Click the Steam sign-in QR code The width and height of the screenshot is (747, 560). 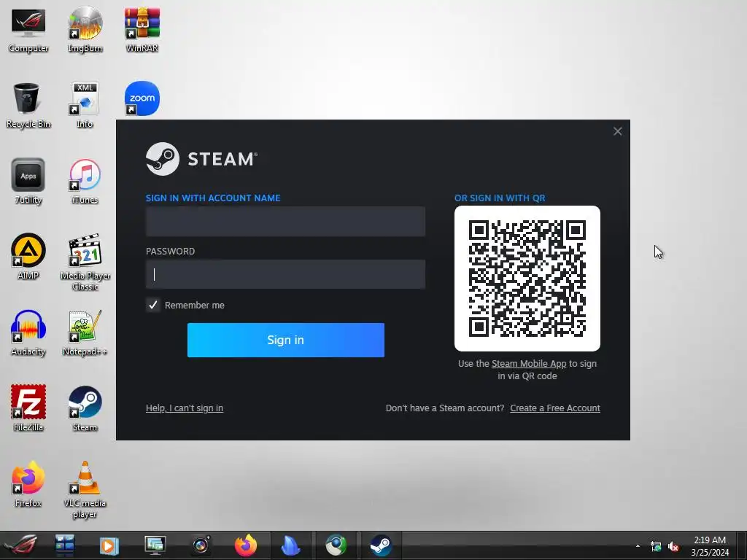(x=527, y=279)
